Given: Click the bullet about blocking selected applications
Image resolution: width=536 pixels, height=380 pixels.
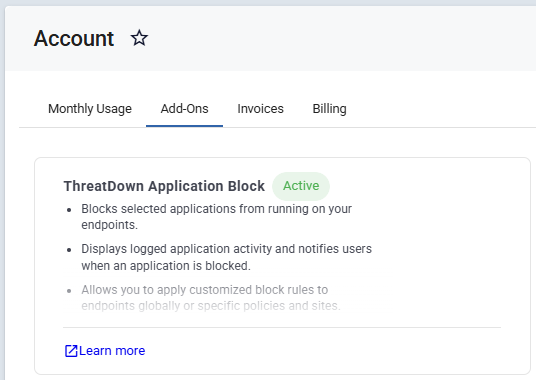Looking at the screenshot, I should pyautogui.click(x=216, y=217).
